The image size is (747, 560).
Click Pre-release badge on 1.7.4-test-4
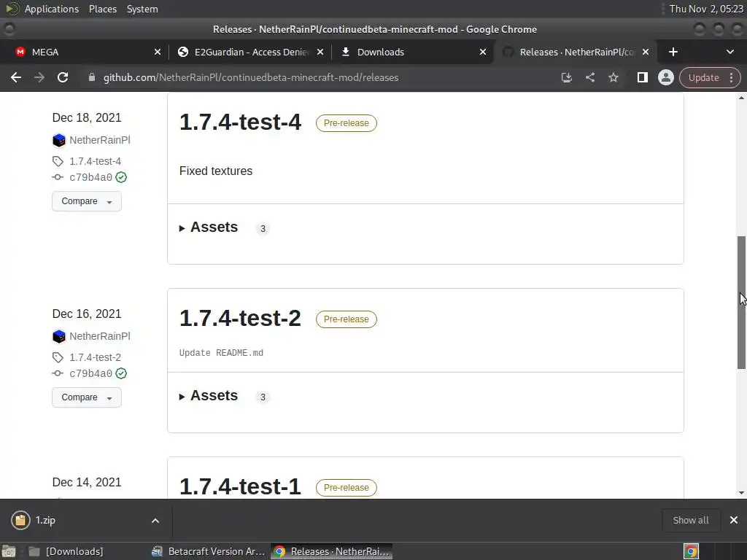click(x=347, y=122)
